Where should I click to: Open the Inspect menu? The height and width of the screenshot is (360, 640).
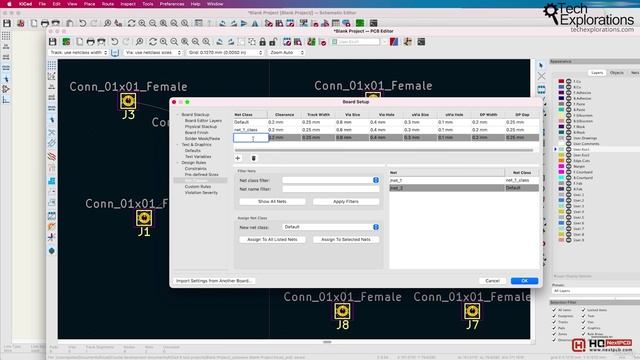pyautogui.click(x=128, y=4)
